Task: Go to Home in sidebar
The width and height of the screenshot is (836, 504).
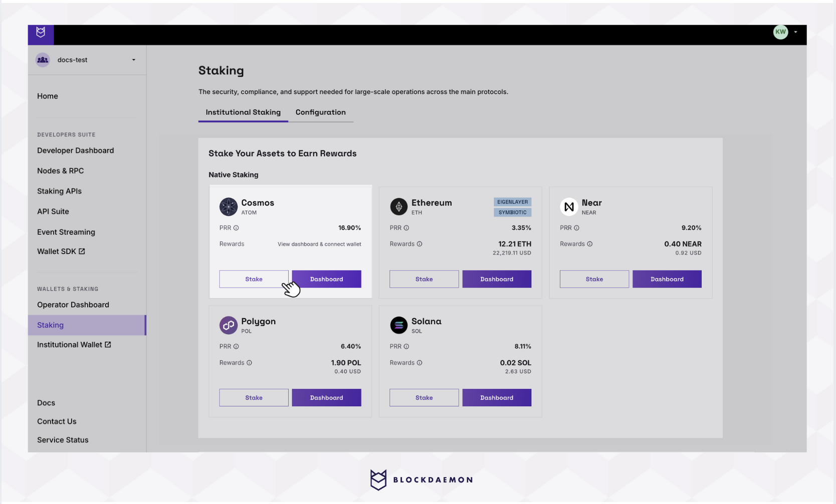Action: click(48, 96)
